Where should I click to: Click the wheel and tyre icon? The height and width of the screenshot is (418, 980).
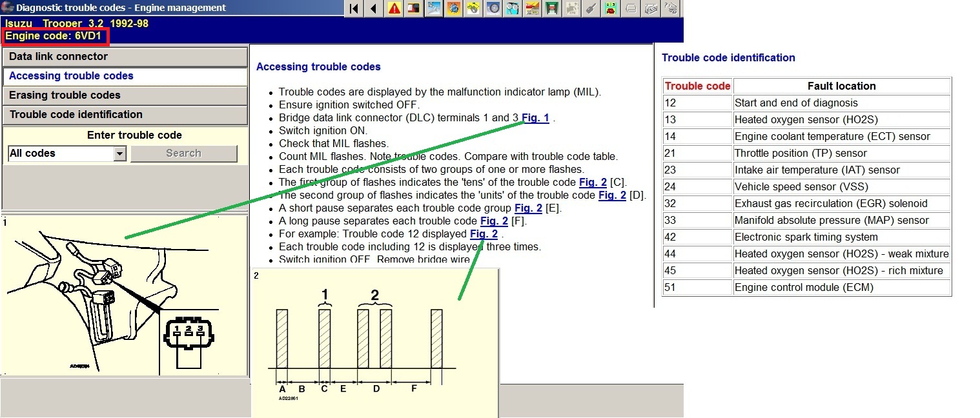pyautogui.click(x=494, y=8)
